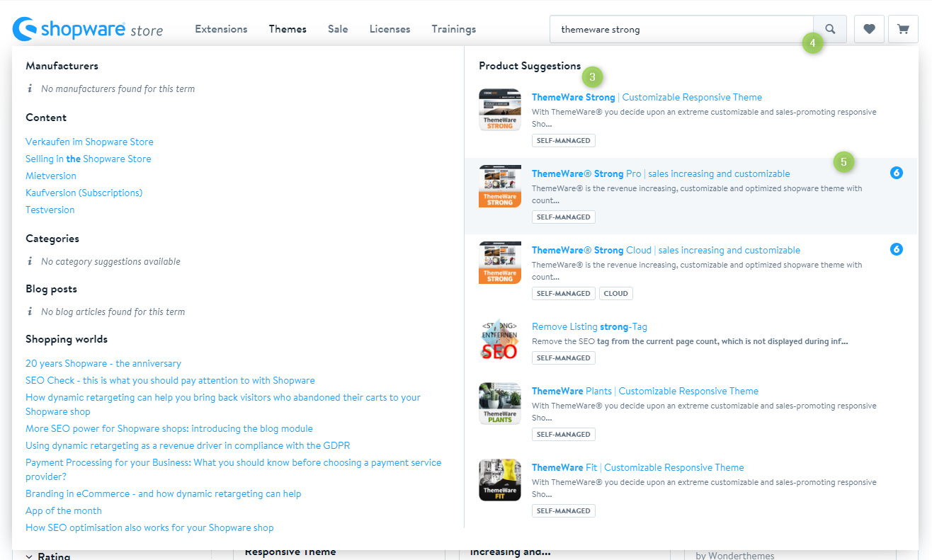Viewport: 932px width, 560px height.
Task: Open 20 years Shopware anniversary link
Action: click(x=103, y=363)
